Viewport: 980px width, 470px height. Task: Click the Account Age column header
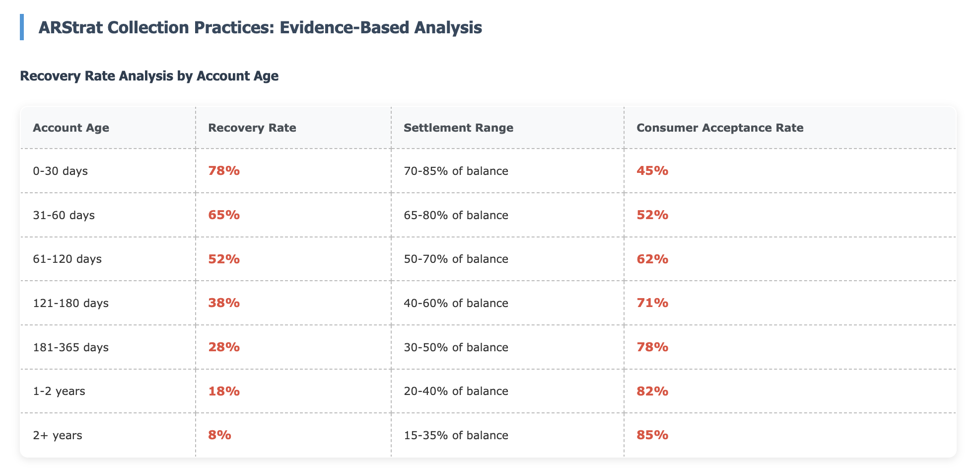pos(71,128)
